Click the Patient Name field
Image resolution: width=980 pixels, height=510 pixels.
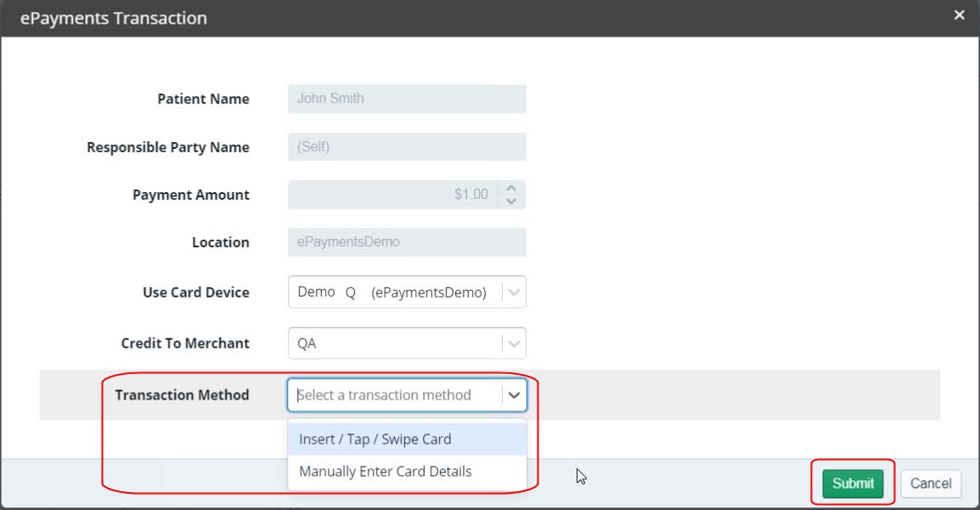407,99
